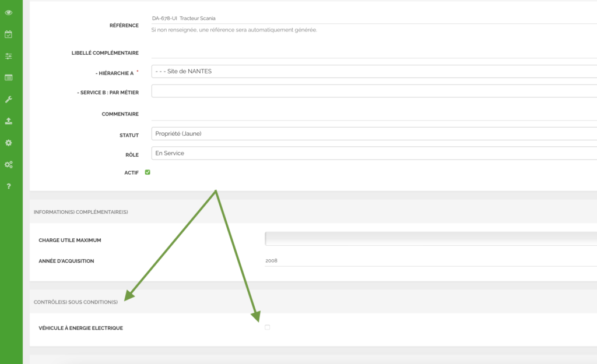Click the sliders icon in sidebar

click(9, 56)
